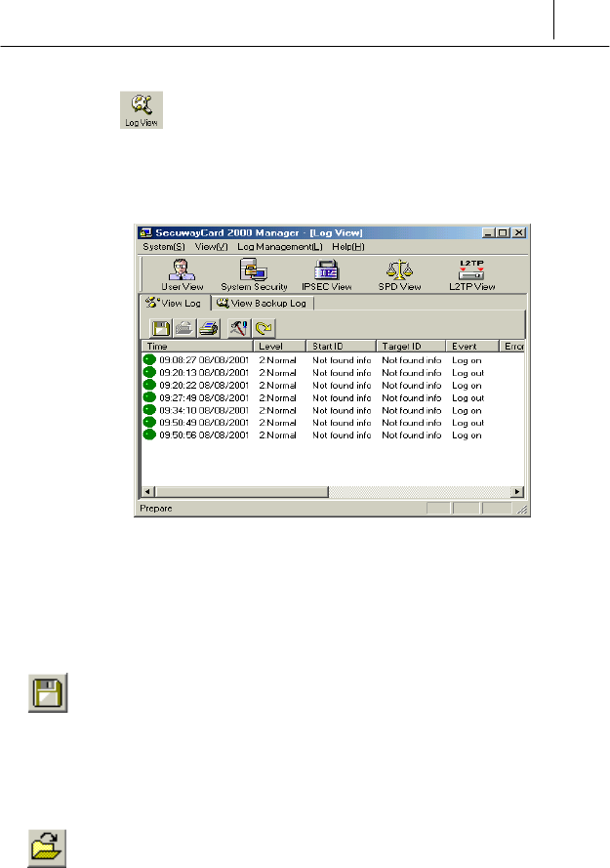Image resolution: width=610 pixels, height=868 pixels.
Task: Open the System(S) menu
Action: click(x=164, y=247)
